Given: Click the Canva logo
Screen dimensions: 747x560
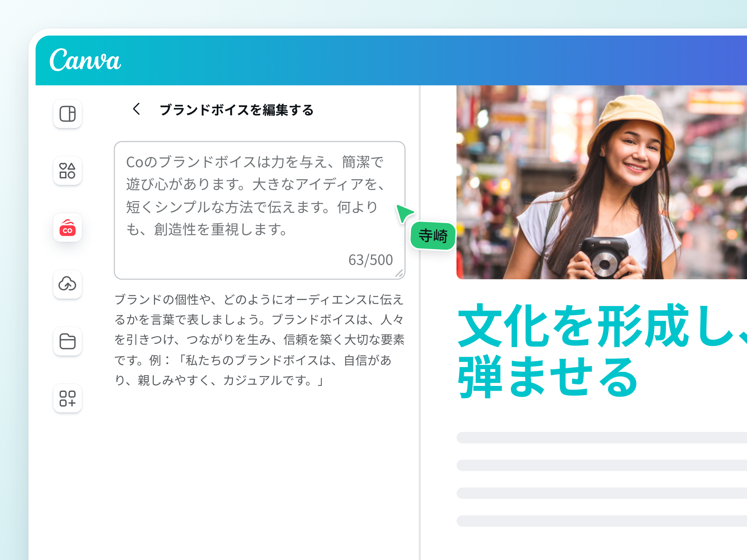Looking at the screenshot, I should [86, 61].
